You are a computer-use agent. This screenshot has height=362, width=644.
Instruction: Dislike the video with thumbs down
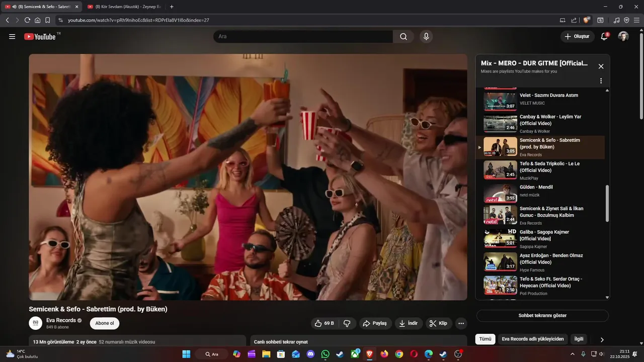coord(348,323)
